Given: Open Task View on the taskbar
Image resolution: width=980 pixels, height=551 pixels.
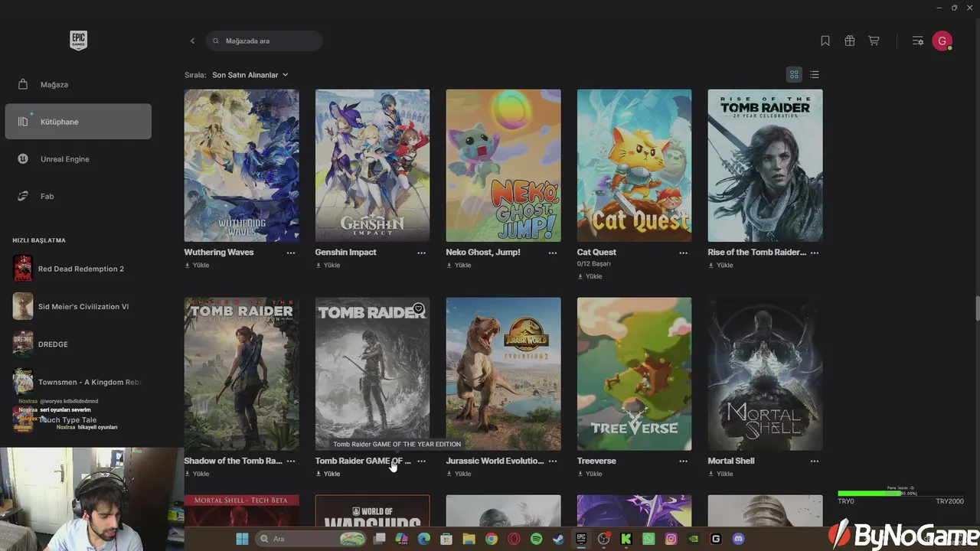Looking at the screenshot, I should click(379, 539).
